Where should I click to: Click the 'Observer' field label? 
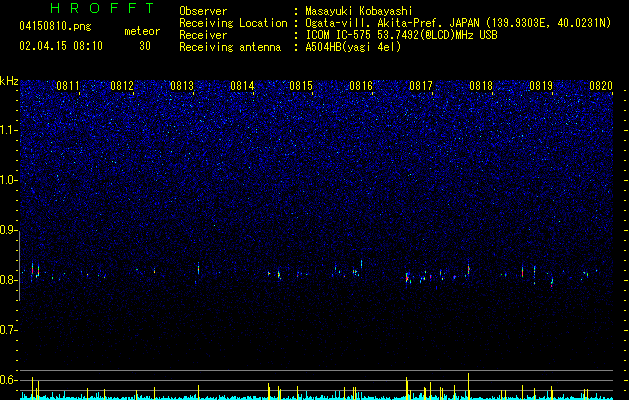click(203, 11)
